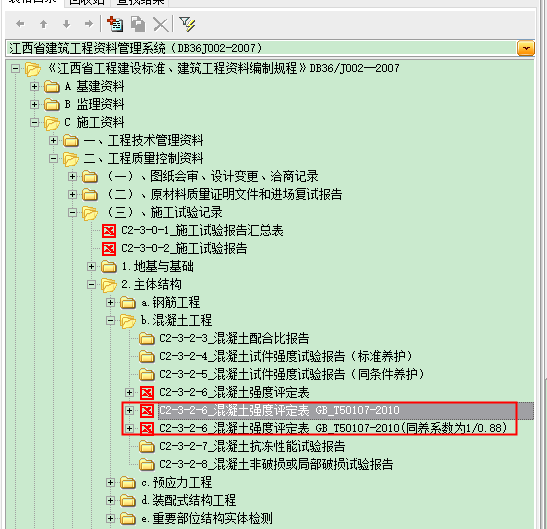Expand 1. 地基与基础 node
This screenshot has width=547, height=529.
coord(91,267)
